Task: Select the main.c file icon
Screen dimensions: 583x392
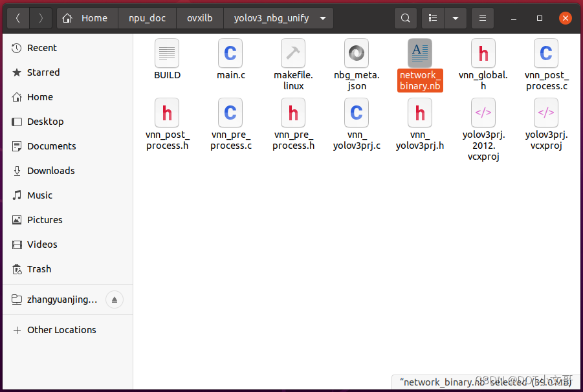Action: (x=230, y=53)
